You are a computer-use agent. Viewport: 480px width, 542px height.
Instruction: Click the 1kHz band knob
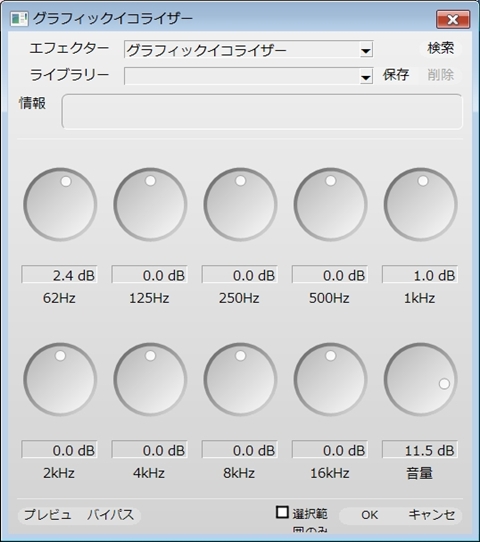421,205
